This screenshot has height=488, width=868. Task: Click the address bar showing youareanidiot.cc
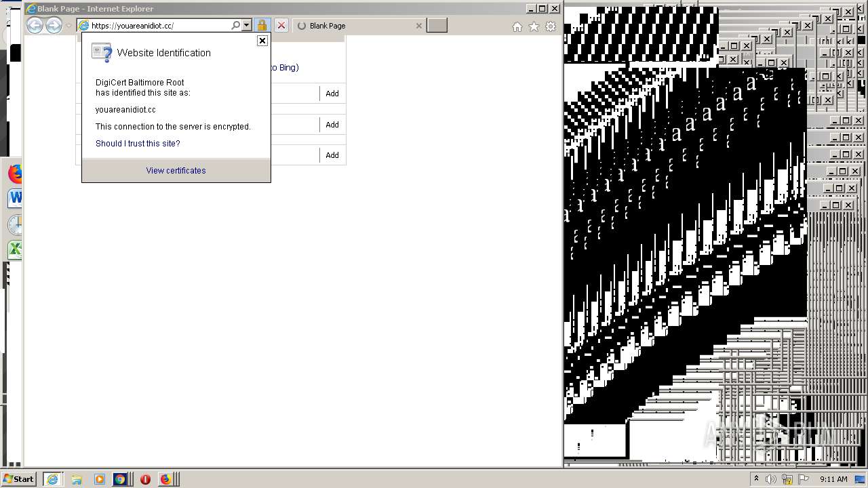160,26
